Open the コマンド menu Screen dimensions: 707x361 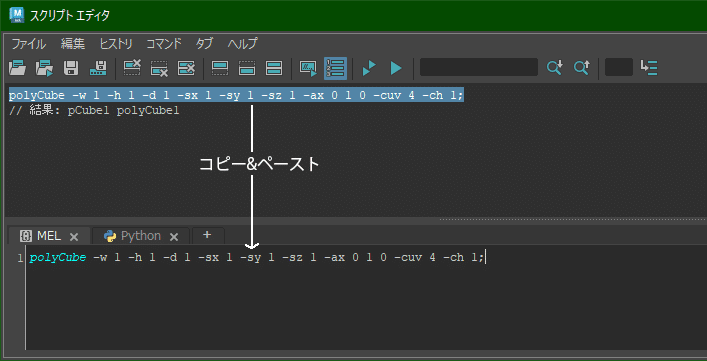click(164, 44)
